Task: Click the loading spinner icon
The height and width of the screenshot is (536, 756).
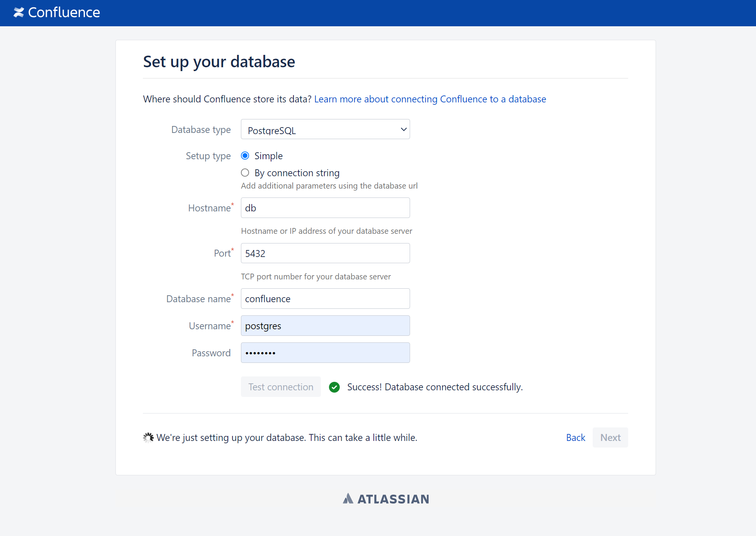Action: coord(148,437)
